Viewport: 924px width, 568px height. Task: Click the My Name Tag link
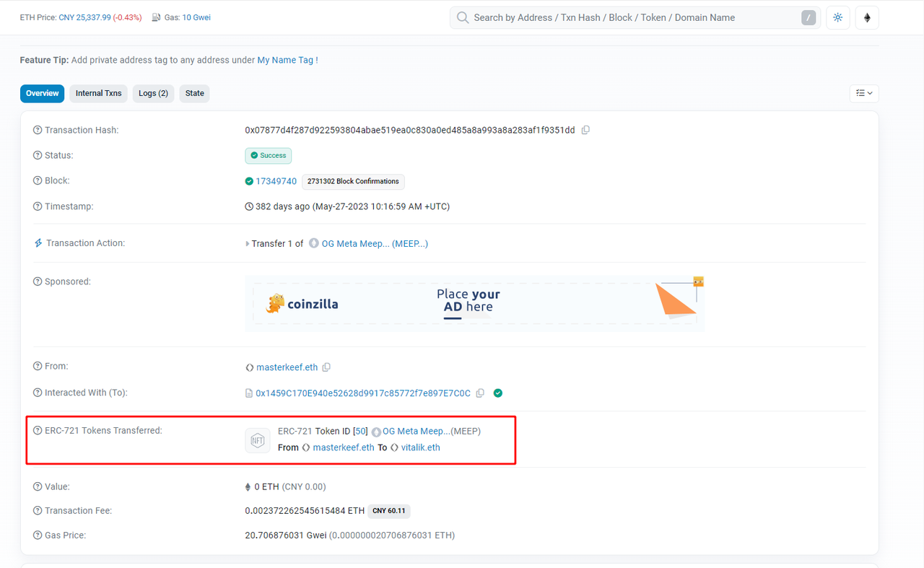pos(285,60)
